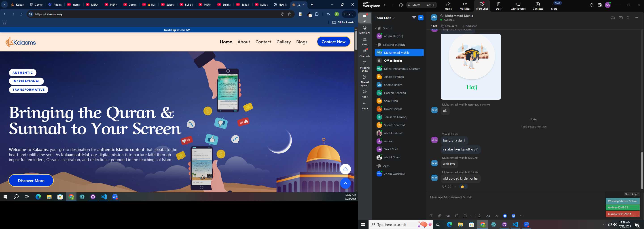
Task: Click the screenshot capture icon in chat toolbar
Action: click(x=465, y=216)
